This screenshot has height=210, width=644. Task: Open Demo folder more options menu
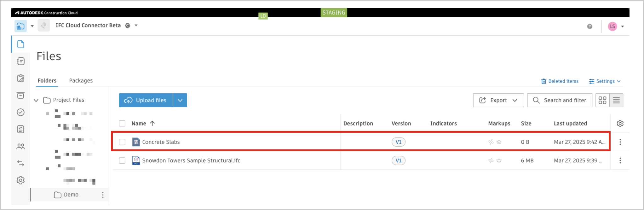103,195
